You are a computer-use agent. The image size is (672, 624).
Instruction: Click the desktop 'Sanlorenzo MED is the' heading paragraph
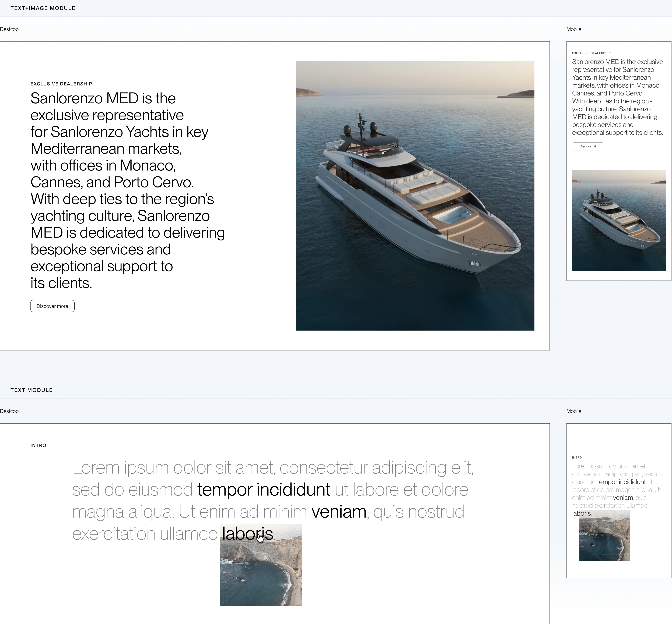coord(128,190)
